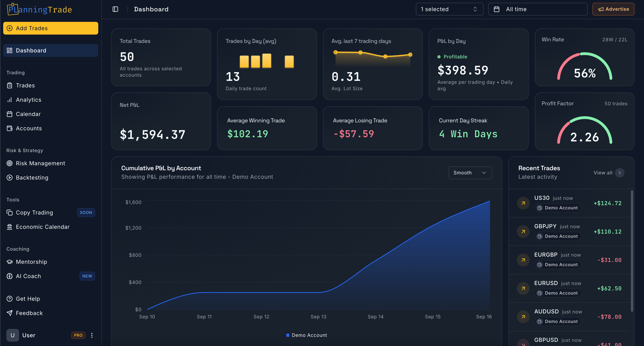Click the AUDUSD trade direction arrow icon
This screenshot has width=644, height=346.
[523, 317]
